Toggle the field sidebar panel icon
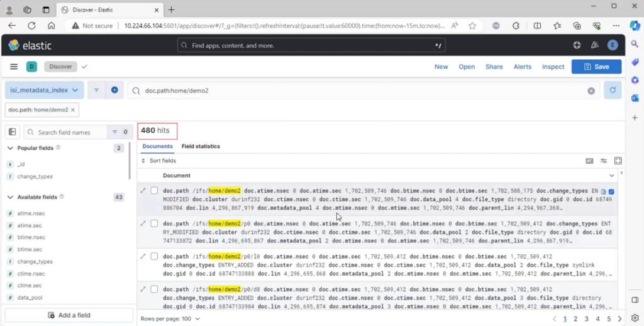The width and height of the screenshot is (644, 326). pos(12,132)
